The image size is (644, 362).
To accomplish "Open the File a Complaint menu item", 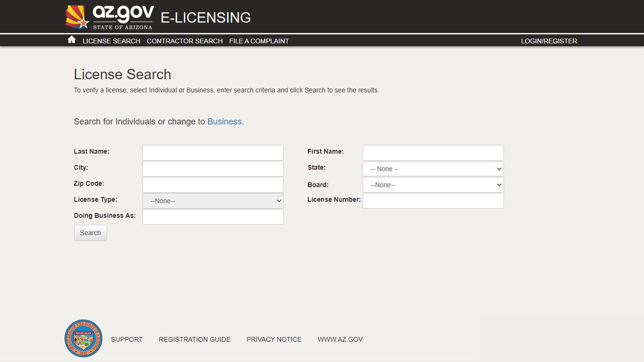I will pyautogui.click(x=259, y=41).
